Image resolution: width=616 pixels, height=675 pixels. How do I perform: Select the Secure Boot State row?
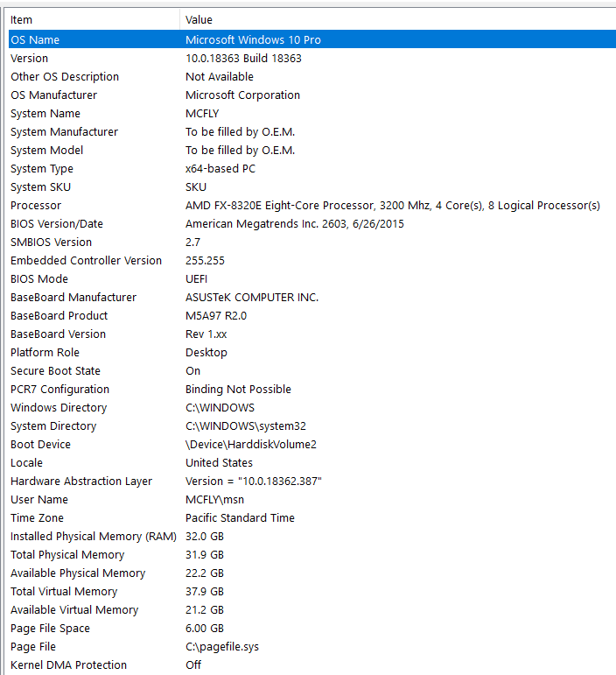click(312, 370)
